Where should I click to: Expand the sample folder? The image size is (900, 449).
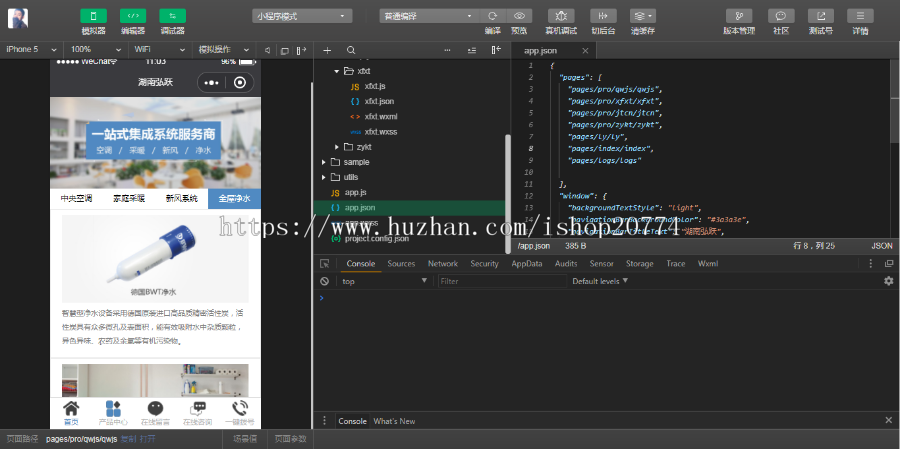(324, 162)
